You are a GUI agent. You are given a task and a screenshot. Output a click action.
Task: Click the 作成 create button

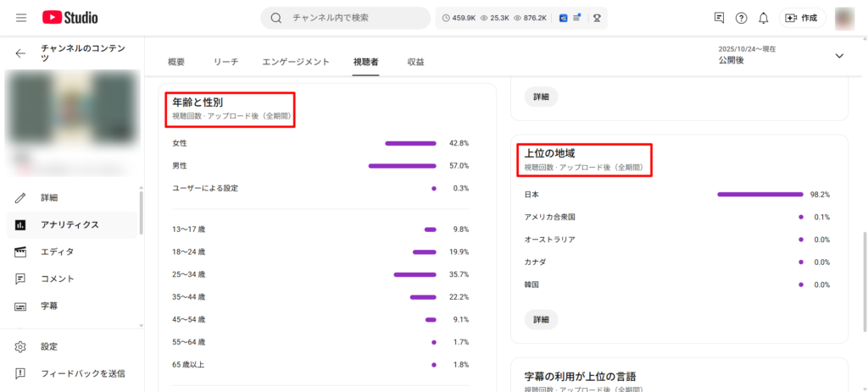802,18
